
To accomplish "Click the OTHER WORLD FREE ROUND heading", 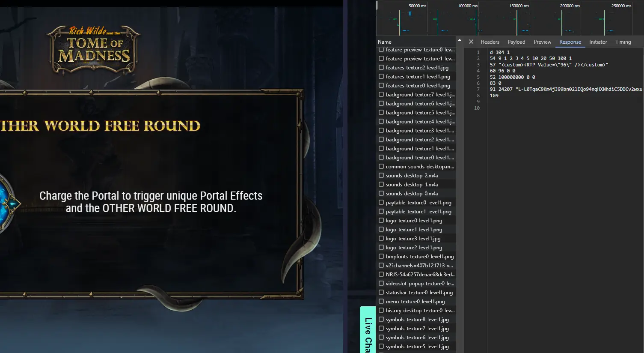I will 100,126.
